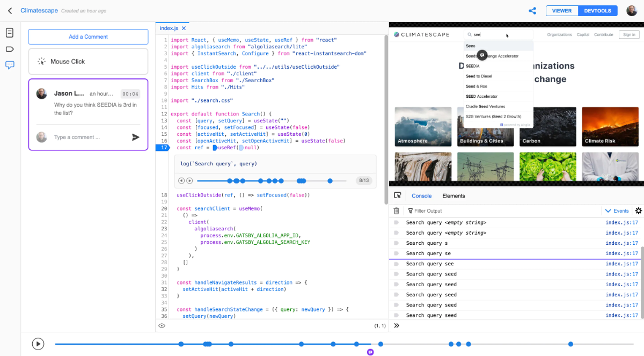Switch to VIEWER mode
644x356 pixels.
pyautogui.click(x=562, y=11)
